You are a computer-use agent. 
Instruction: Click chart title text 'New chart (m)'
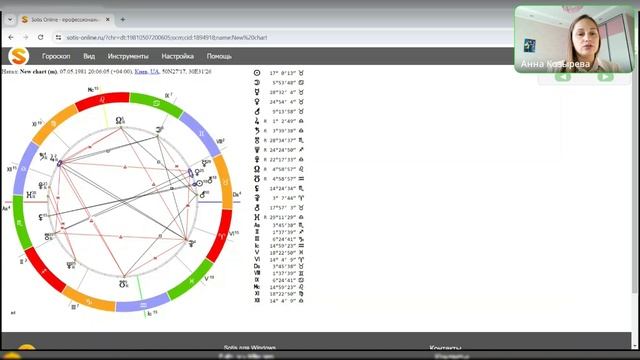(39, 71)
